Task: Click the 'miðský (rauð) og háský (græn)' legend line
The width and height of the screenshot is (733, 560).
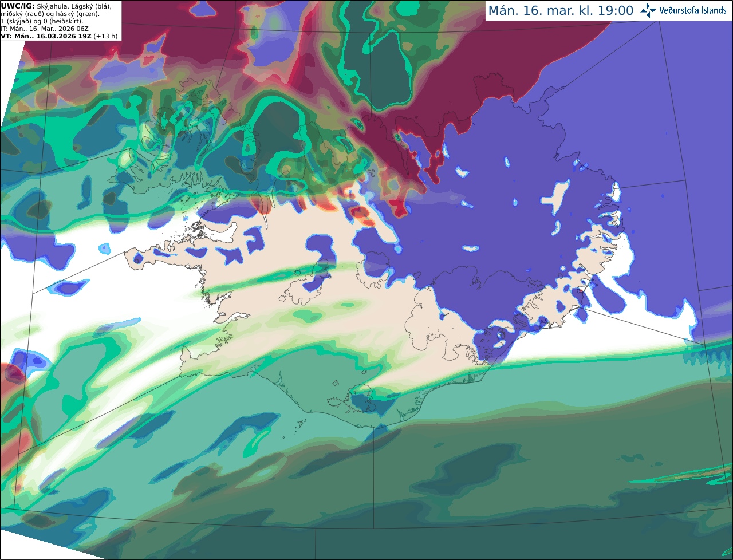Action: point(50,14)
